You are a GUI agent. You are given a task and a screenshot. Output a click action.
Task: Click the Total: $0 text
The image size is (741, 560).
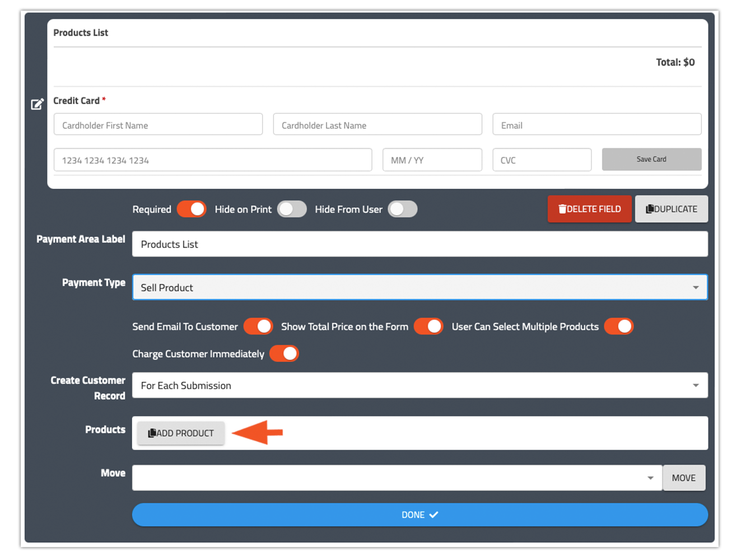(675, 62)
